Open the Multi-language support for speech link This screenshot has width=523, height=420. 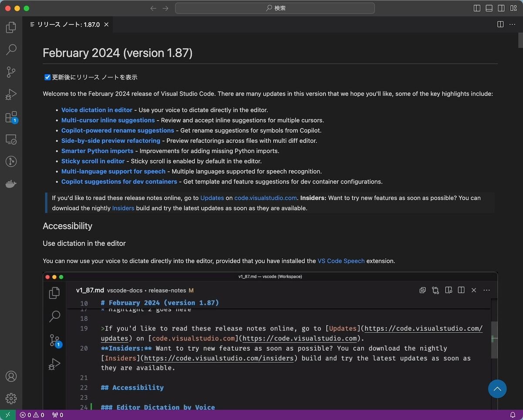point(113,171)
